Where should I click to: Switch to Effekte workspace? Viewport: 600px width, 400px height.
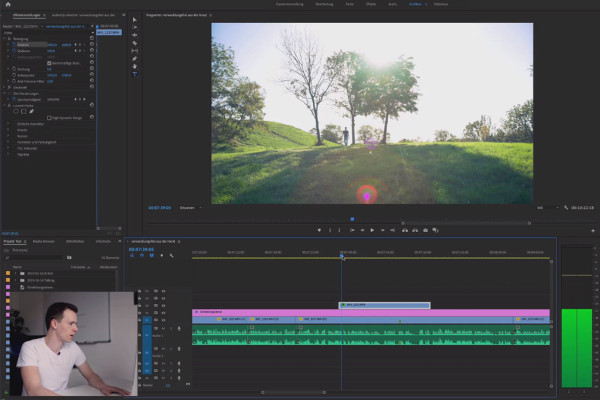point(371,4)
